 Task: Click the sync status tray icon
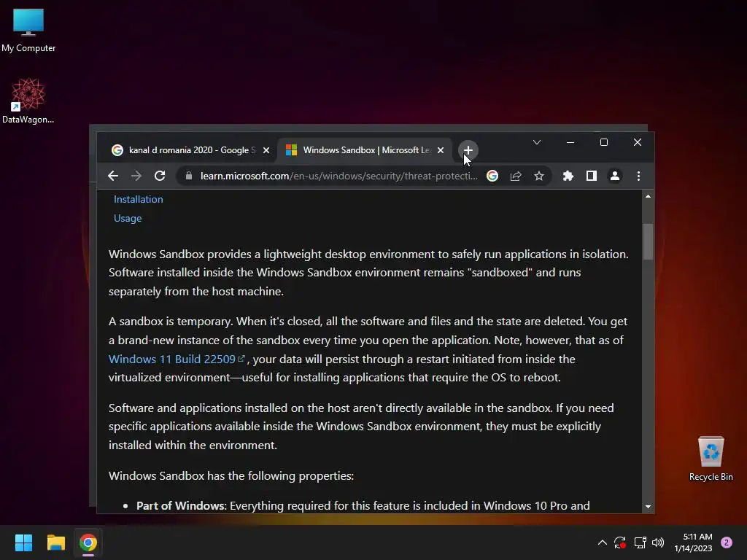click(x=620, y=542)
